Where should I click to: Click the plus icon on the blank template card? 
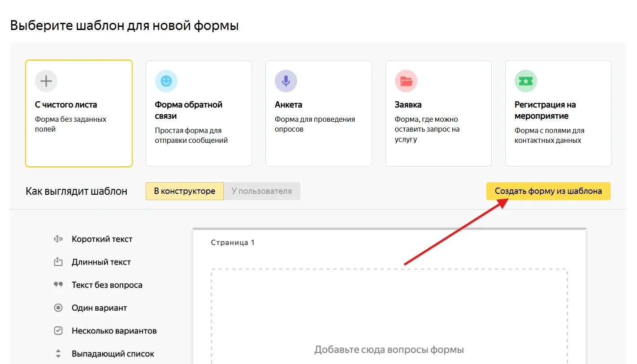[46, 81]
